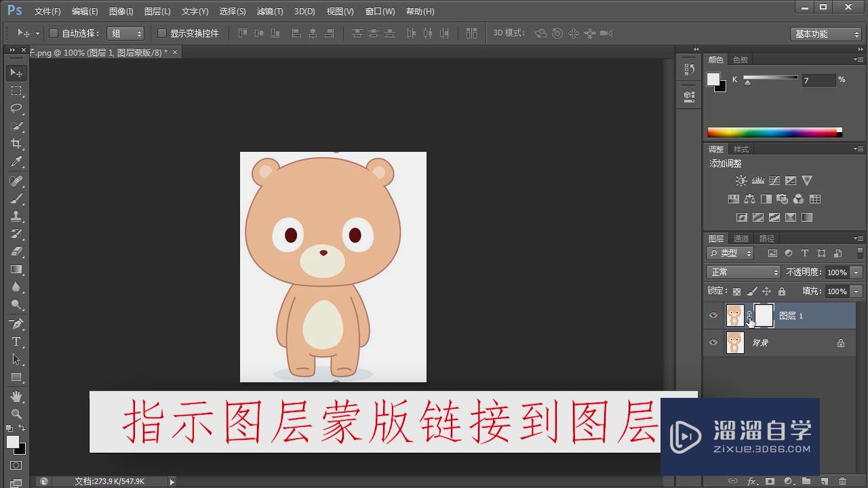Select the Spot Healing Brush tool

click(16, 181)
